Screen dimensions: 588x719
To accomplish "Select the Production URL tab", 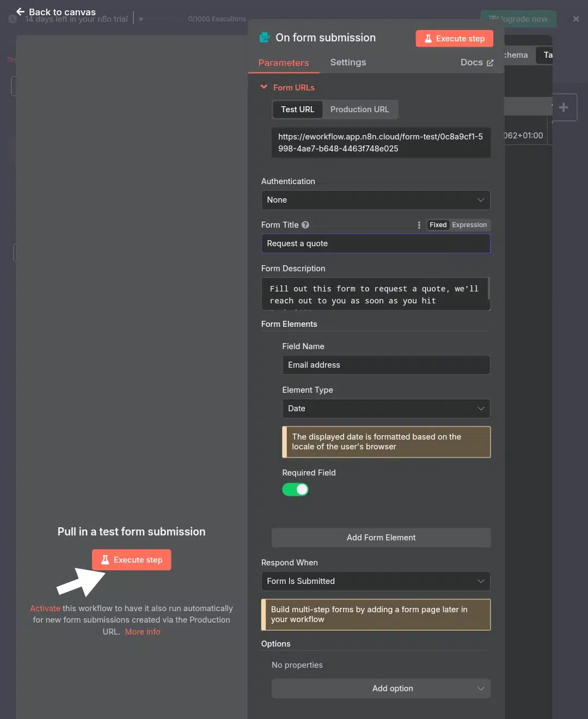I will pos(359,109).
